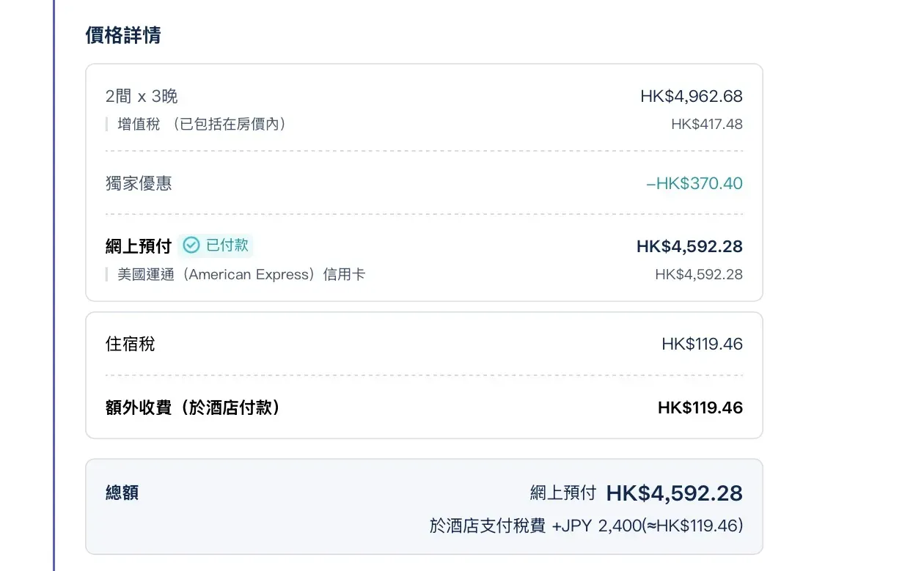Click the green paid checkmark icon
This screenshot has width=924, height=571.
point(191,246)
